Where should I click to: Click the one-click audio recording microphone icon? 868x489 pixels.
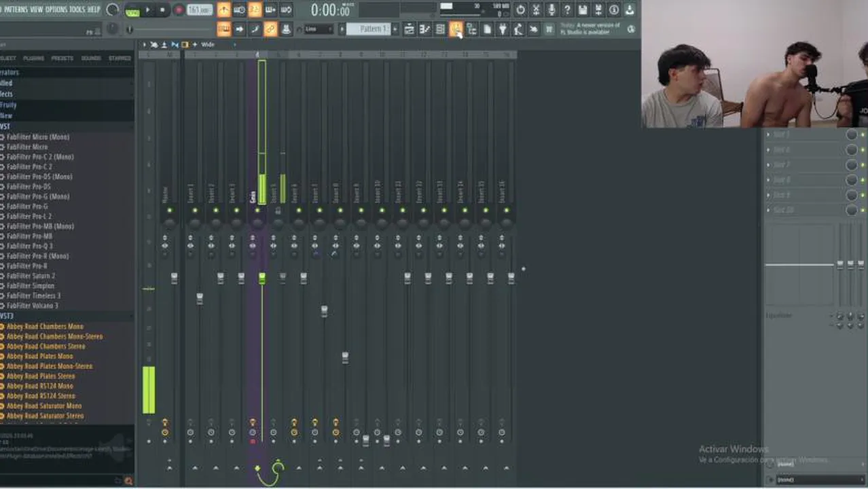click(x=551, y=10)
